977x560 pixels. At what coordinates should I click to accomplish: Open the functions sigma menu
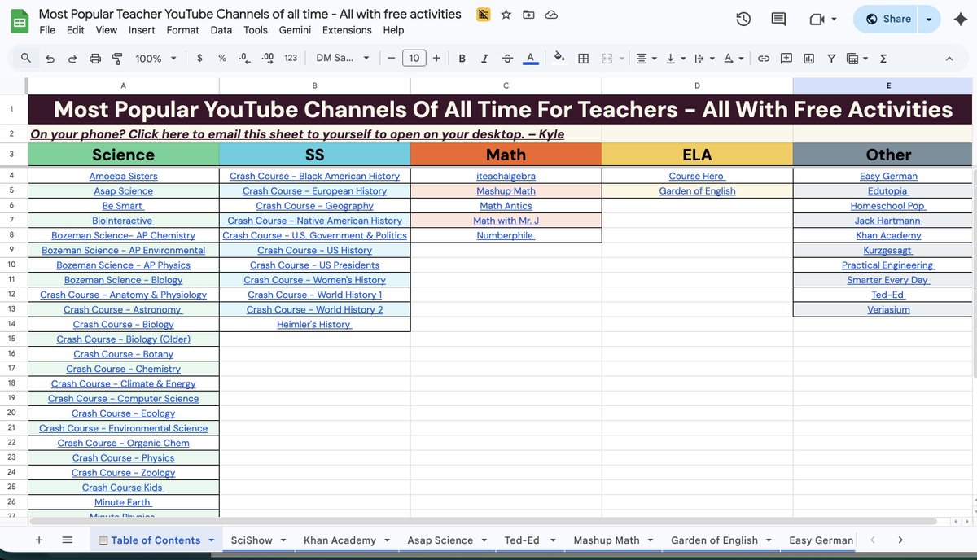883,59
